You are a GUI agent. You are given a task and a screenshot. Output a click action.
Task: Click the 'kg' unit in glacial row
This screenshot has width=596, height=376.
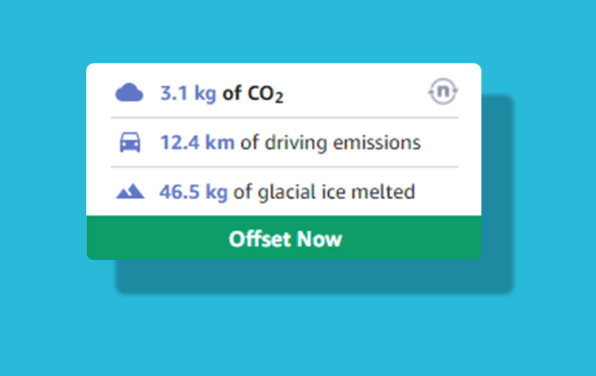(x=216, y=193)
